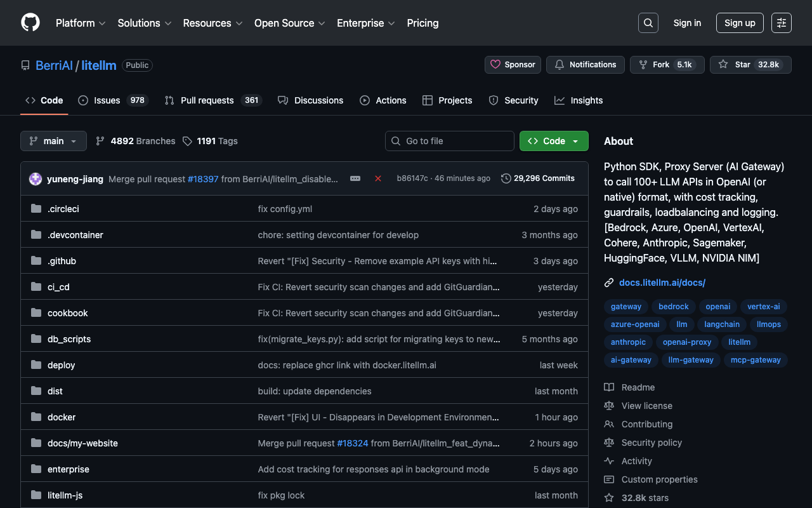Click the docs link chain icon
This screenshot has height=508, width=812.
point(609,283)
